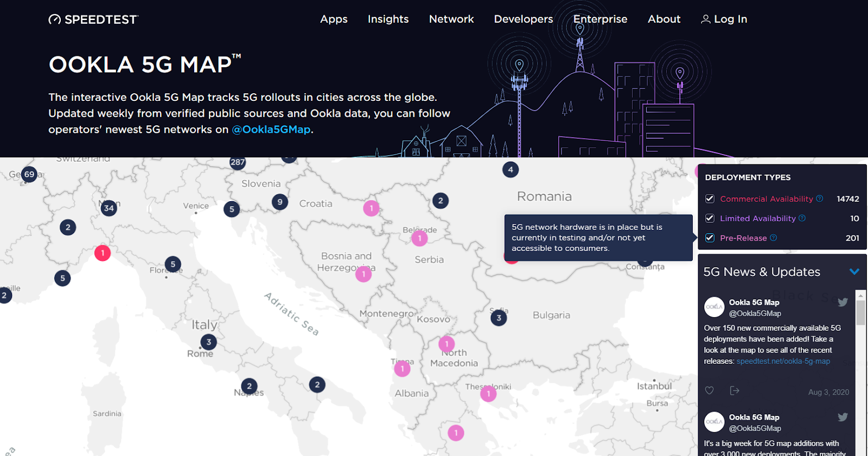The width and height of the screenshot is (868, 456).
Task: Toggle Limited Availability checkbox
Action: pos(710,219)
